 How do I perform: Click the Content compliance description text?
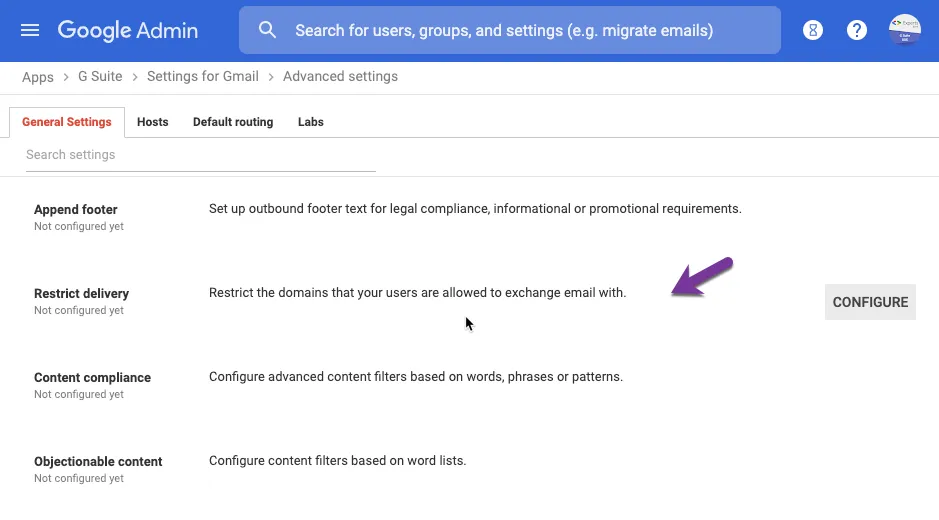tap(416, 376)
